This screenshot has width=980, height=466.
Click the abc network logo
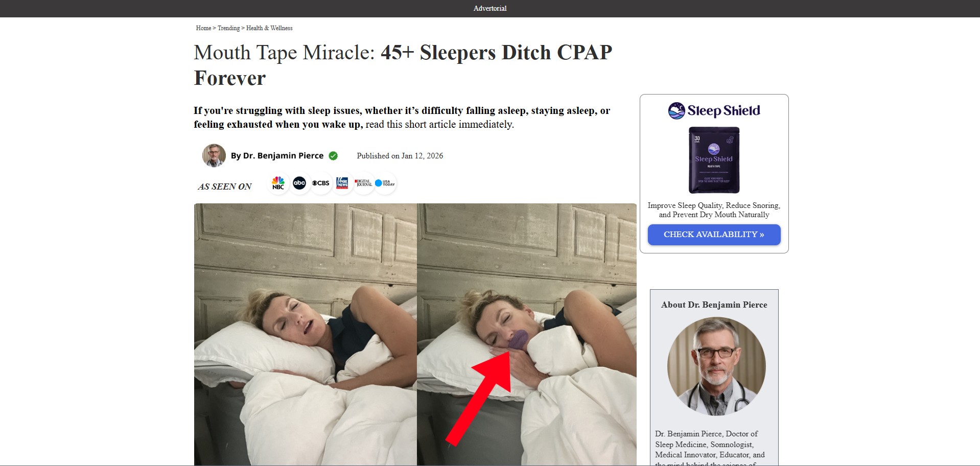299,183
